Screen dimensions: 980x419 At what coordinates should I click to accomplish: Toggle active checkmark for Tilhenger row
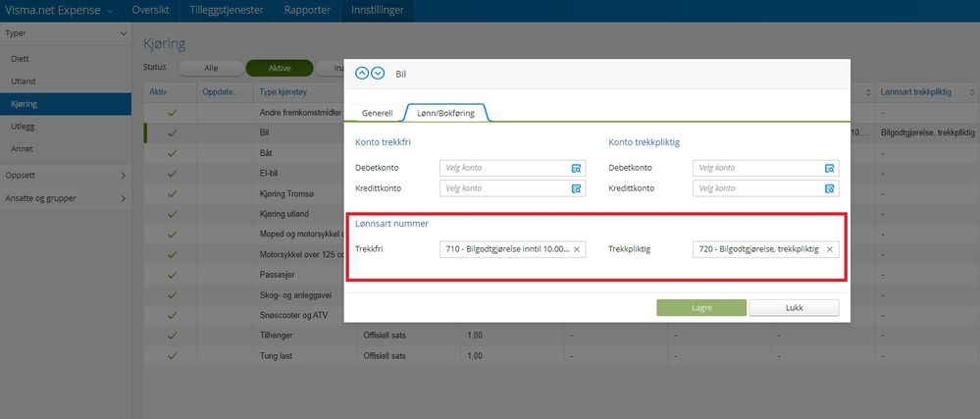click(x=173, y=336)
